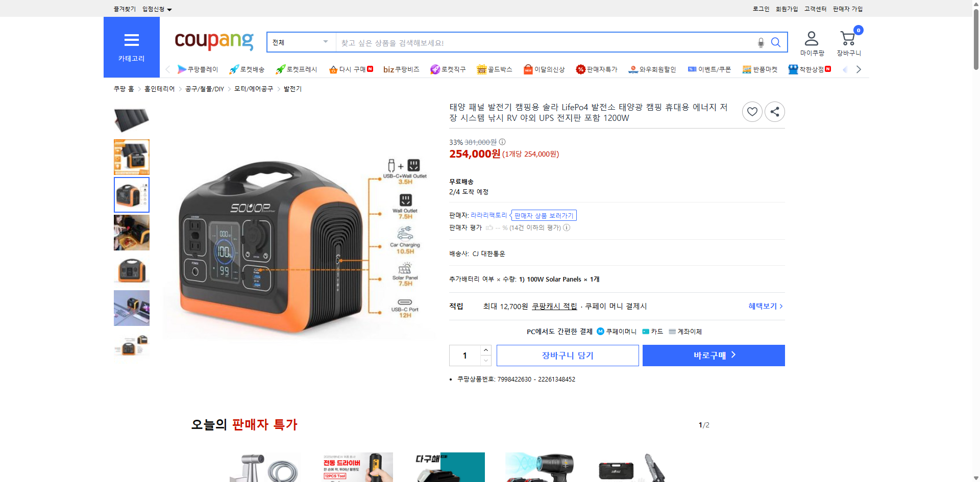
Task: Click the share icon on the product
Action: [774, 111]
